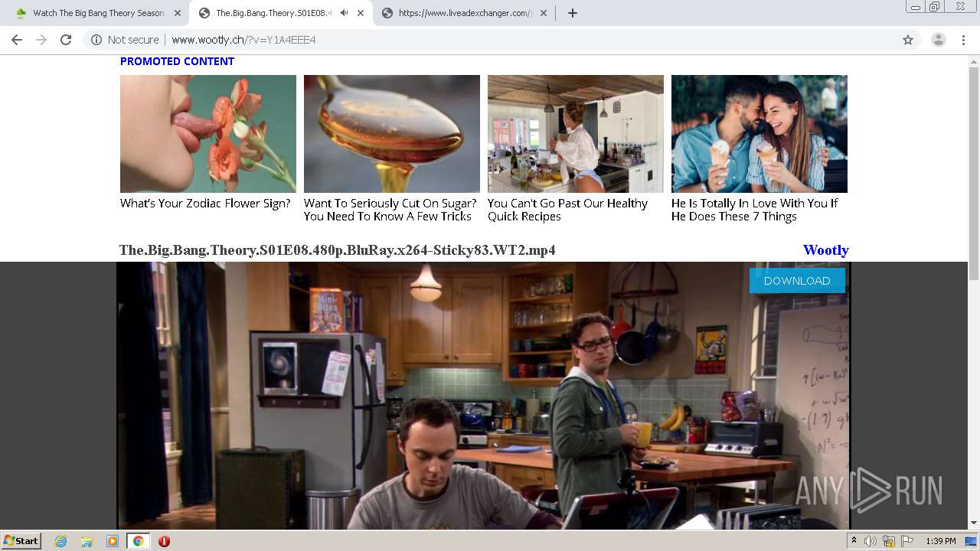Open the network status tray icon

pyautogui.click(x=889, y=541)
